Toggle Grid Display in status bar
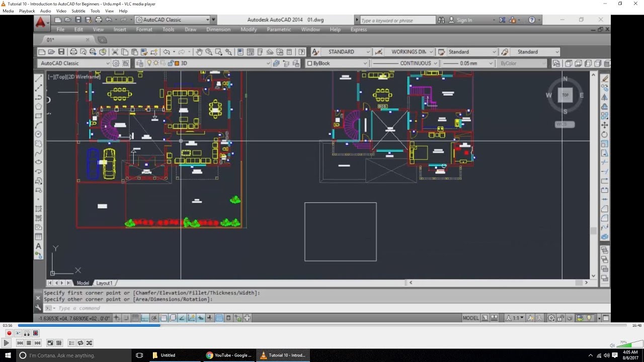The height and width of the screenshot is (362, 644). pos(135,318)
